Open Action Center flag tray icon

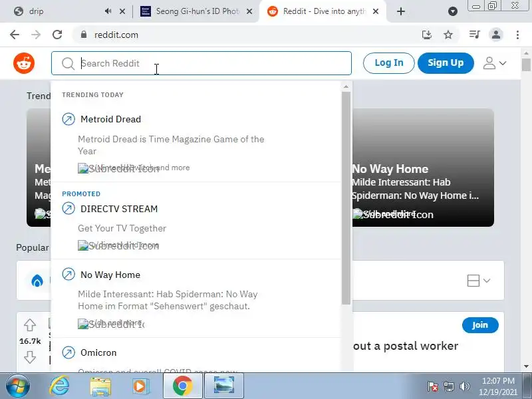[x=432, y=386]
